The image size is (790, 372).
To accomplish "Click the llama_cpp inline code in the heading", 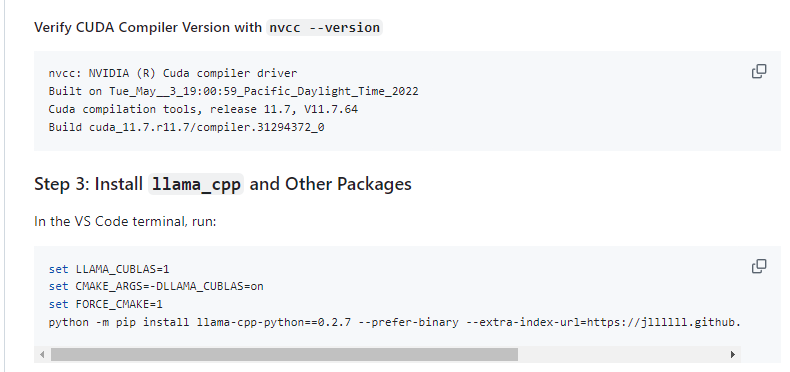I will [196, 184].
